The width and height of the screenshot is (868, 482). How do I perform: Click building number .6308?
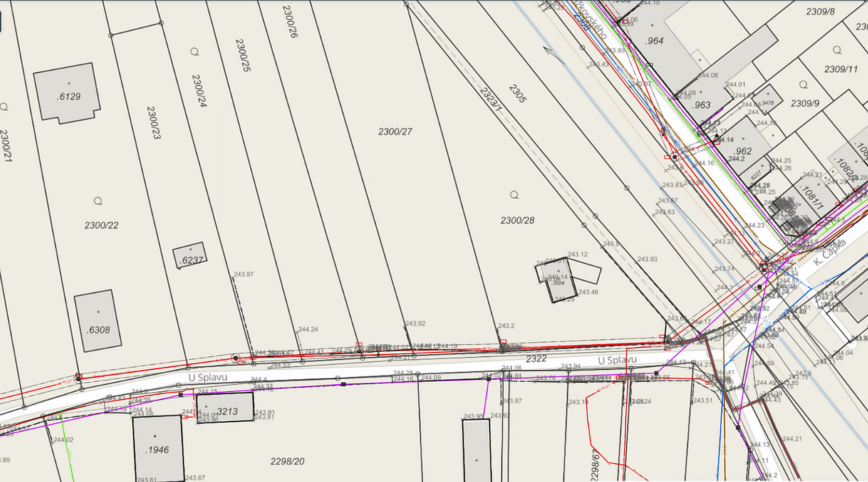click(x=98, y=330)
